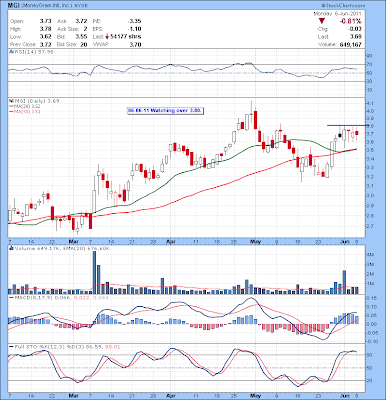Click the red down arrow beside Last shares
The height and width of the screenshot is (400, 386).
point(107,37)
